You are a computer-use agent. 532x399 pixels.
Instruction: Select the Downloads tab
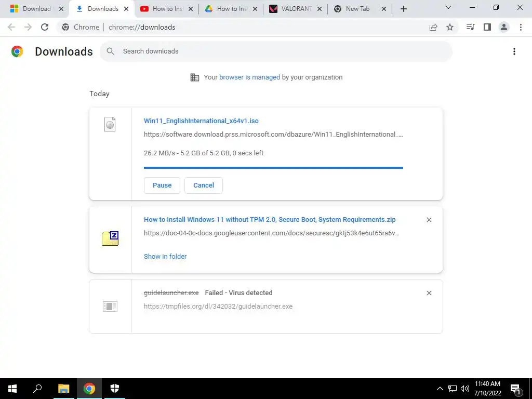(x=98, y=9)
